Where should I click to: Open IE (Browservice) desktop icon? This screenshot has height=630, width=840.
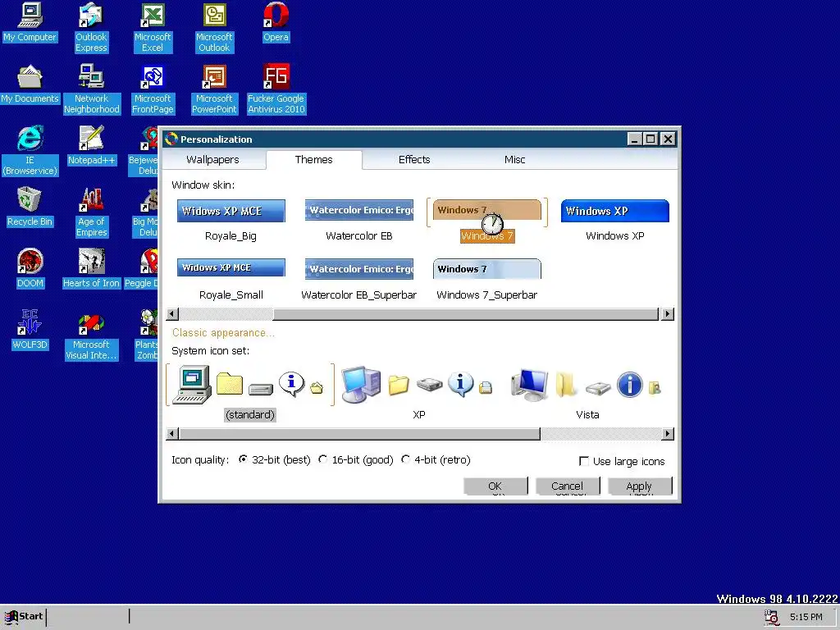point(30,151)
